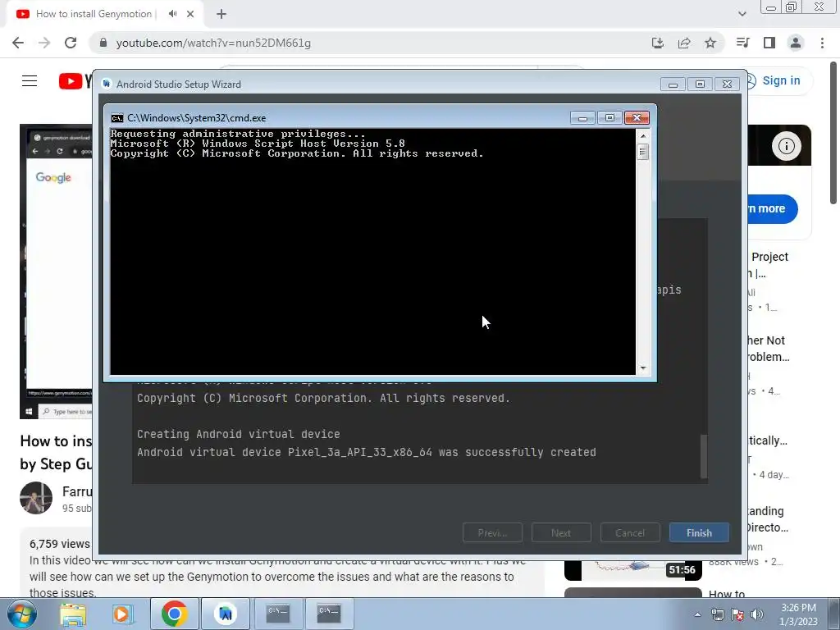This screenshot has width=840, height=630.
Task: Click the YouTube video player thumbnail
Action: [57, 272]
